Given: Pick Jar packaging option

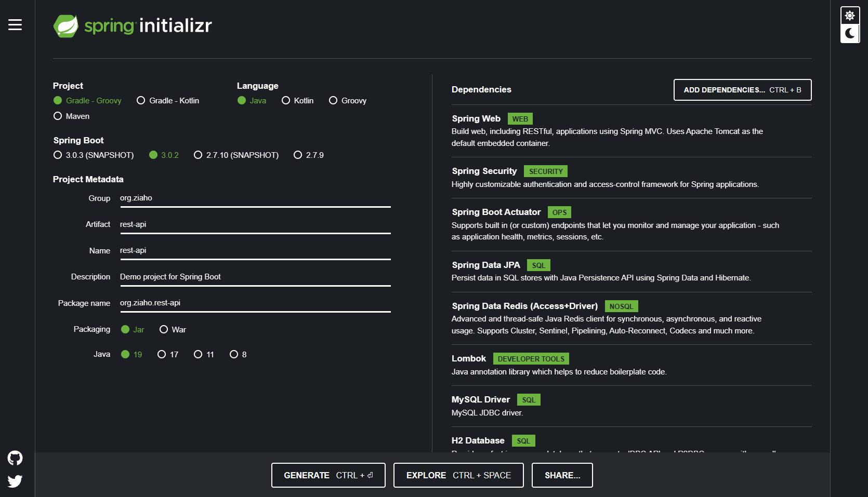Looking at the screenshot, I should click(133, 330).
